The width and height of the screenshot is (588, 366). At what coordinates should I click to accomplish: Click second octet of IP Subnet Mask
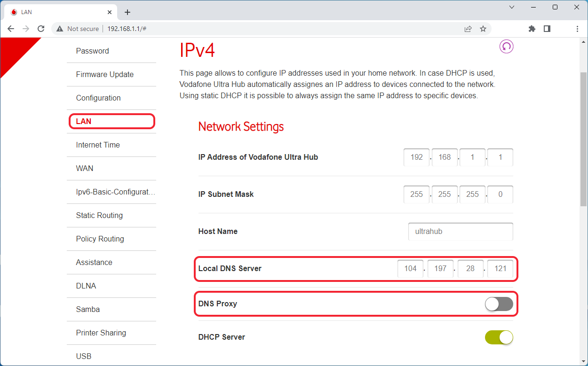click(445, 195)
